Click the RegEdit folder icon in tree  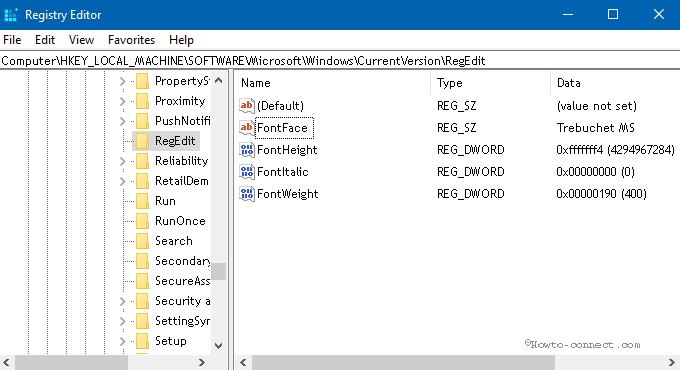pyautogui.click(x=142, y=141)
